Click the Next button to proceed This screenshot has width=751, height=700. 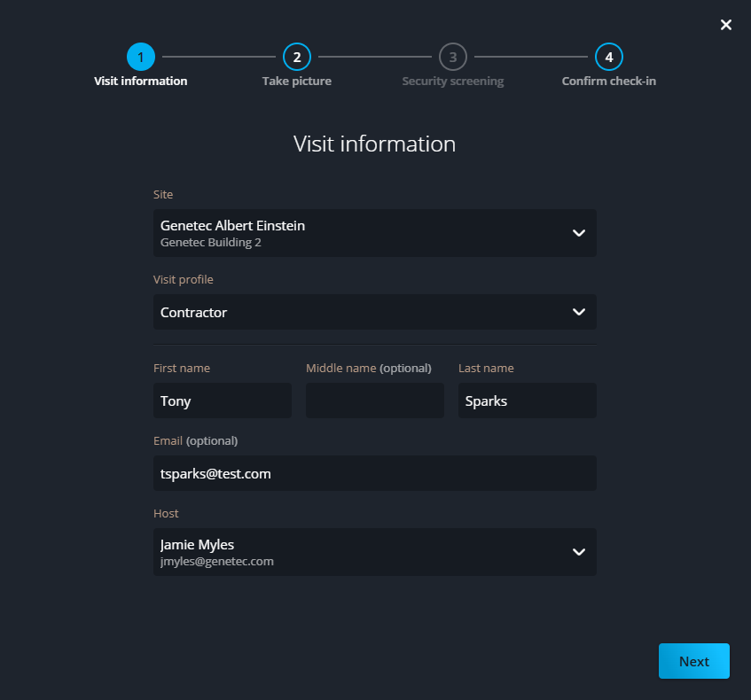coord(693,660)
